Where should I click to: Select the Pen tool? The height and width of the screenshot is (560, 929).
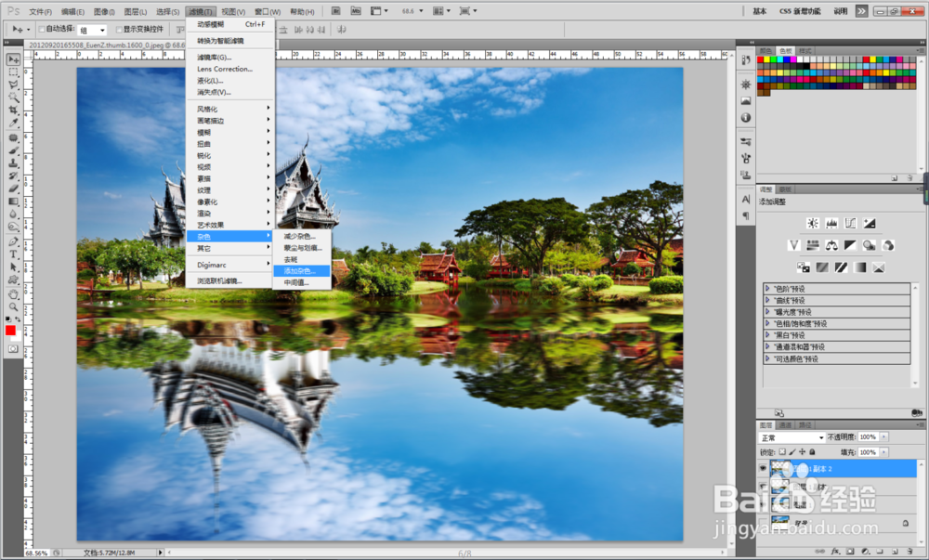tap(13, 241)
